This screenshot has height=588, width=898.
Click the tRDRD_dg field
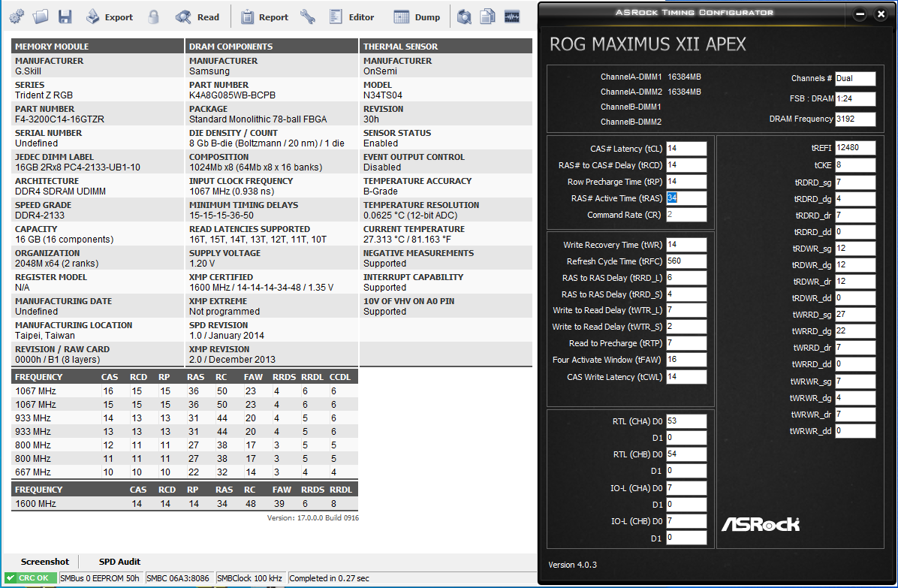855,199
